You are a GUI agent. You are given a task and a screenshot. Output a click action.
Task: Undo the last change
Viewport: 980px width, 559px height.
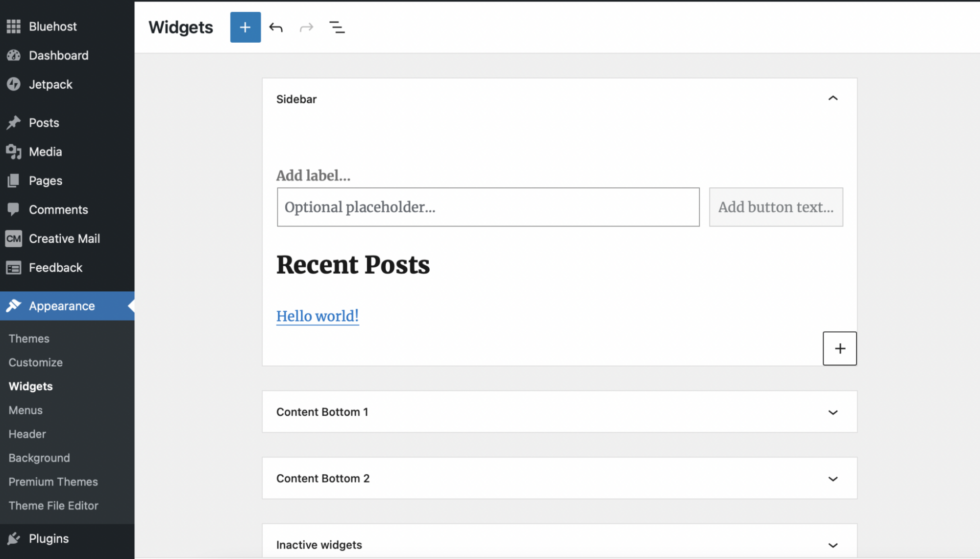(276, 27)
